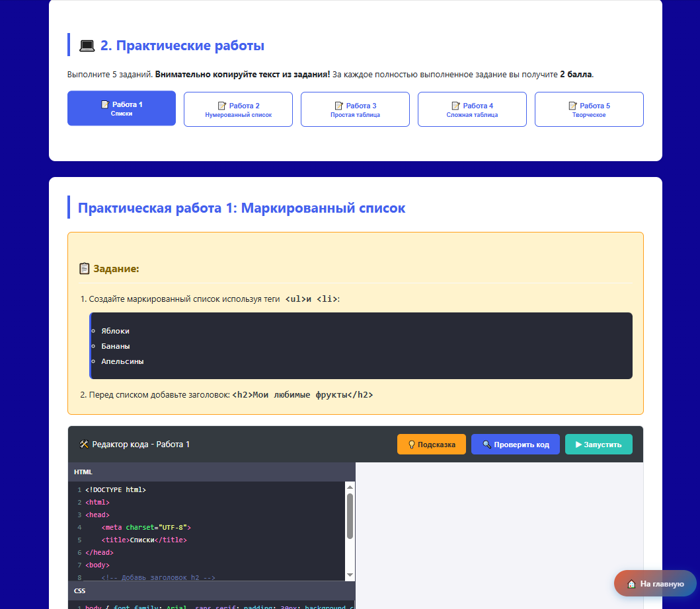700x609 pixels.
Task: Switch to Работа 2 Нумерованный список tab
Action: [239, 109]
